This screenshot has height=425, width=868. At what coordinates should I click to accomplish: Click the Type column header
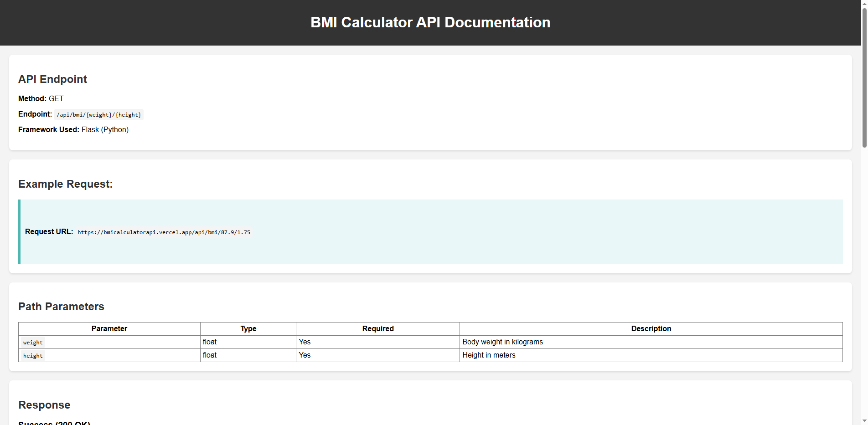click(x=248, y=328)
